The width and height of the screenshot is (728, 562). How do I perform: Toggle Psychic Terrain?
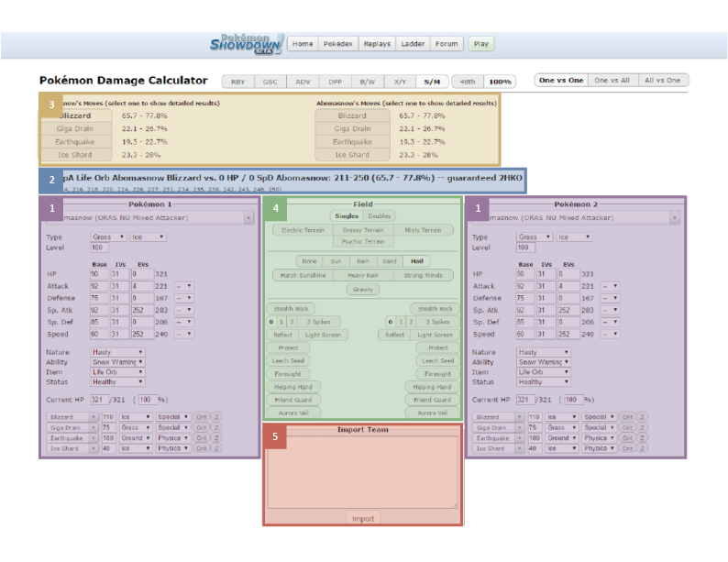(x=363, y=241)
